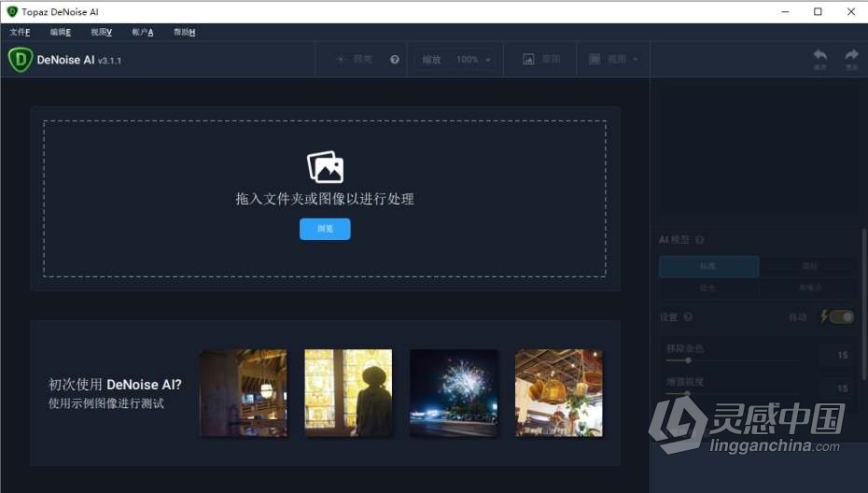Open the 帐户 account menu

click(143, 32)
